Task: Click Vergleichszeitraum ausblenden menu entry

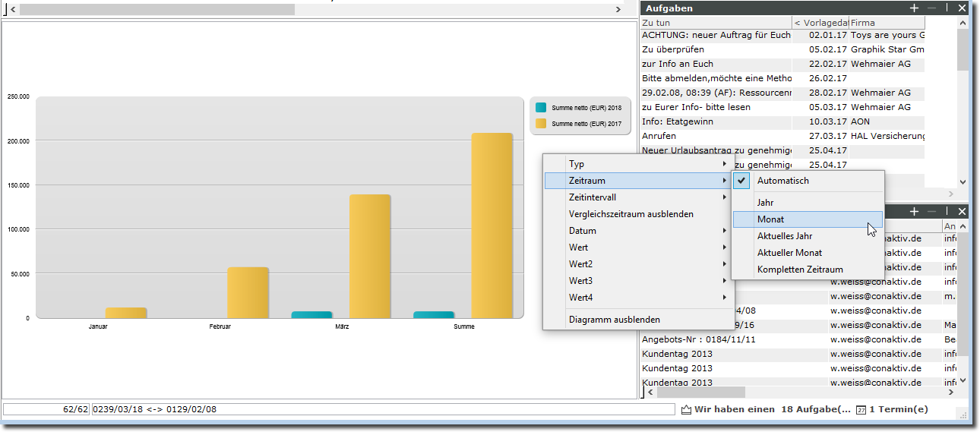Action: coord(631,214)
